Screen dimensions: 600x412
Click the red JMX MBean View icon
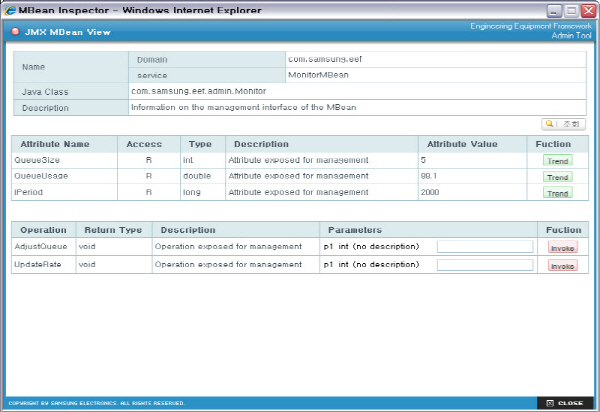click(x=13, y=32)
